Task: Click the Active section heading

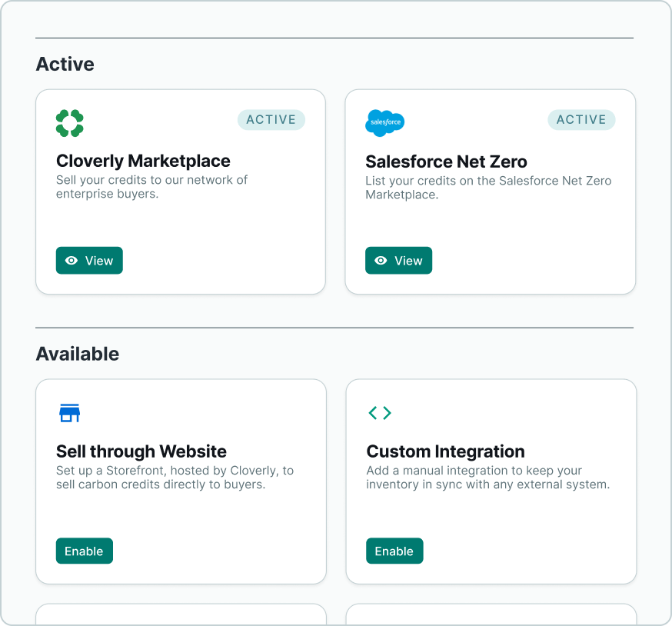Action: (x=65, y=65)
